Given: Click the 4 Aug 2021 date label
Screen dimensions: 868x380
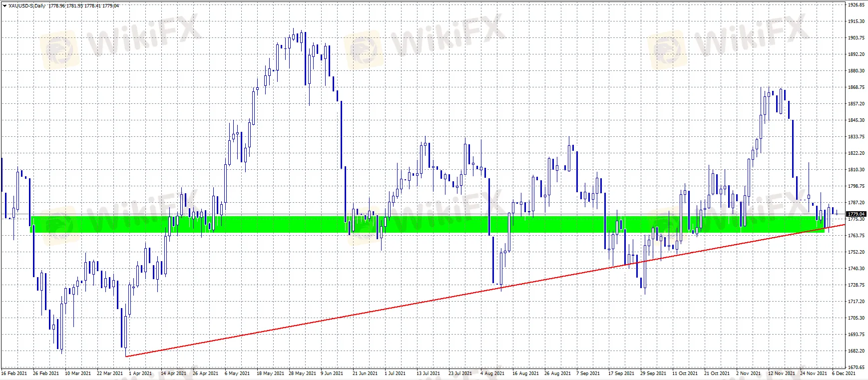Looking at the screenshot, I should pyautogui.click(x=492, y=374).
